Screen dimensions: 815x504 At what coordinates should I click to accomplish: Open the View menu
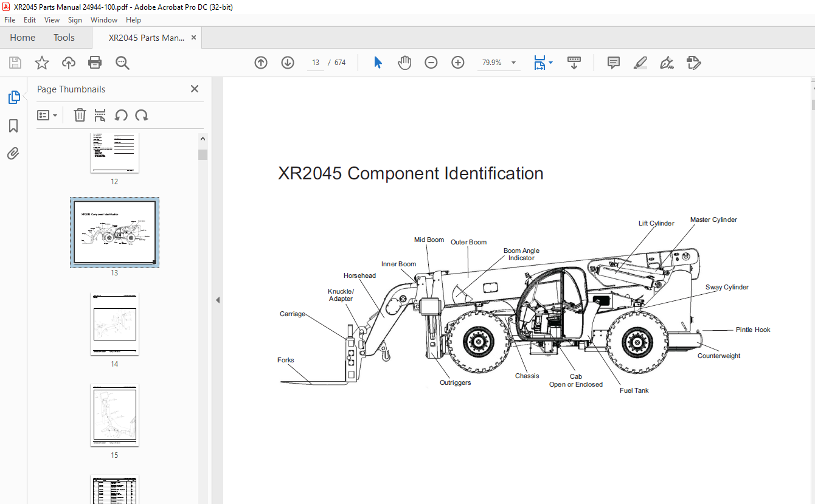click(x=52, y=20)
